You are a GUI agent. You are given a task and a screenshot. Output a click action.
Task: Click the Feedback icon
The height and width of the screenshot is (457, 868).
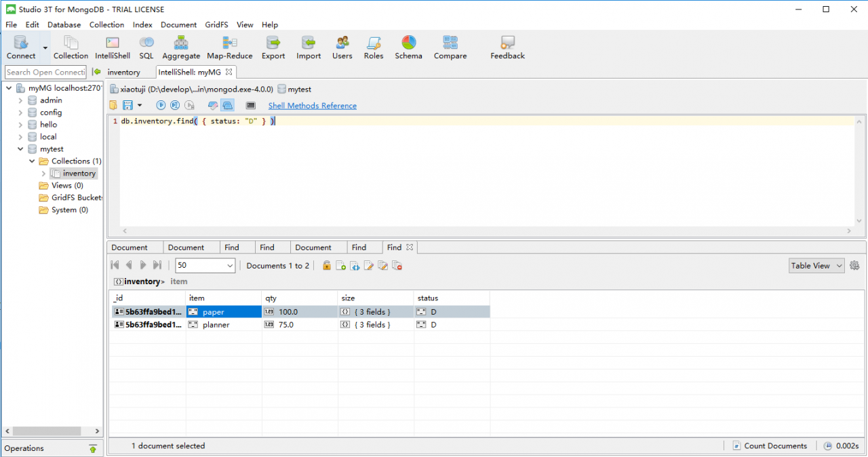(507, 48)
